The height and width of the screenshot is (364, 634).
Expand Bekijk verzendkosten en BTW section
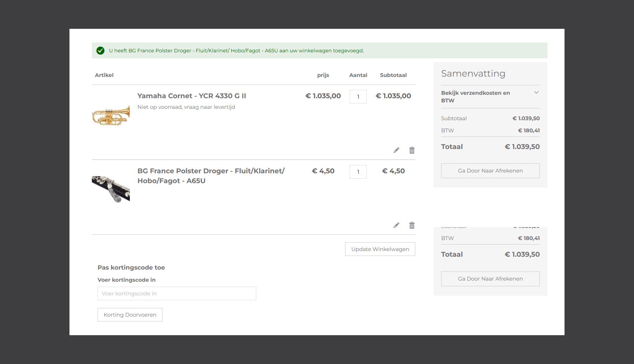pyautogui.click(x=490, y=97)
